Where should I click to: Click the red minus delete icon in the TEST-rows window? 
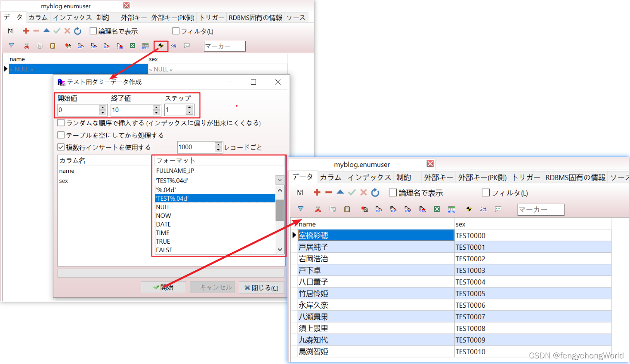329,193
